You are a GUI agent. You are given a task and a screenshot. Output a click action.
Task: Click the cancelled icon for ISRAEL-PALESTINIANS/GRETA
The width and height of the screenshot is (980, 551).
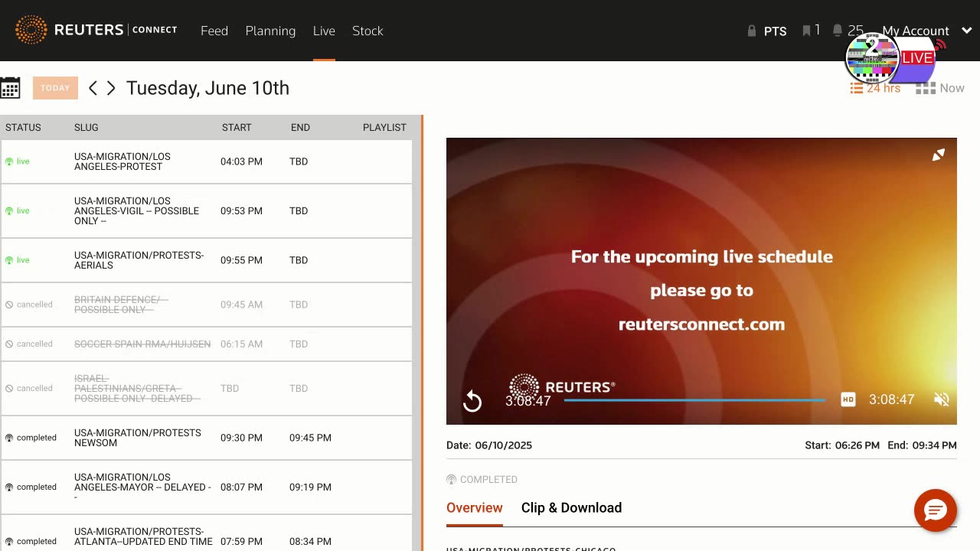tap(9, 389)
